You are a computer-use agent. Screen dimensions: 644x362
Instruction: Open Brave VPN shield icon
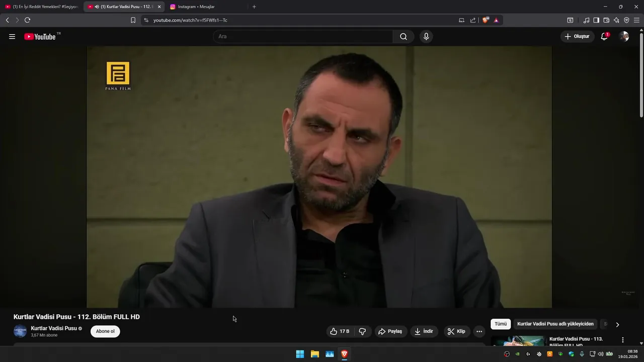pyautogui.click(x=626, y=20)
